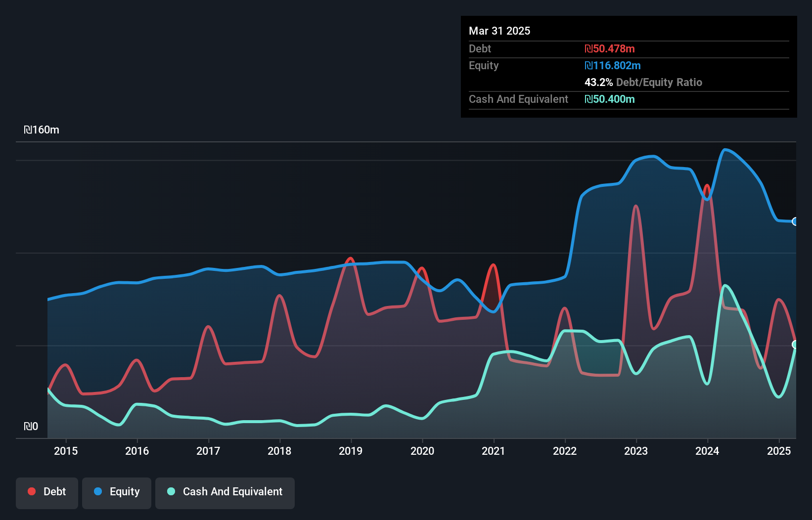The width and height of the screenshot is (812, 520).
Task: Toggle Cash And Equivalent legend button
Action: [x=225, y=493]
